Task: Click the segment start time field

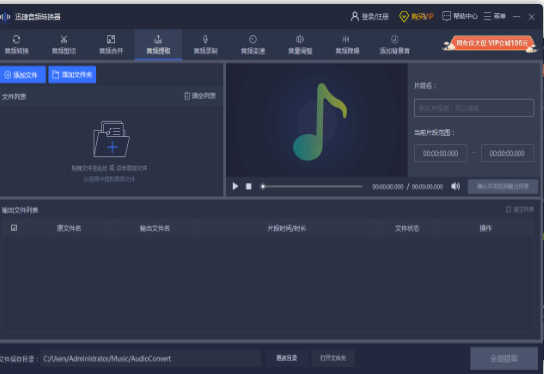Action: tap(441, 153)
